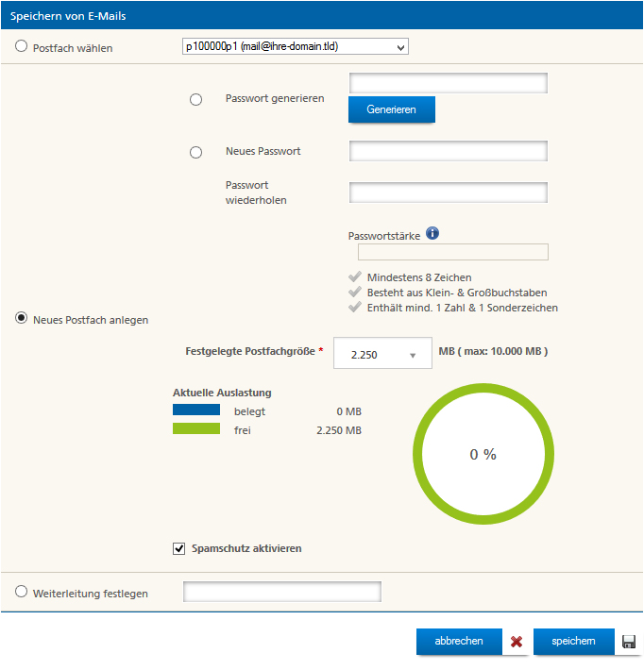Focus the generated password text field

449,83
